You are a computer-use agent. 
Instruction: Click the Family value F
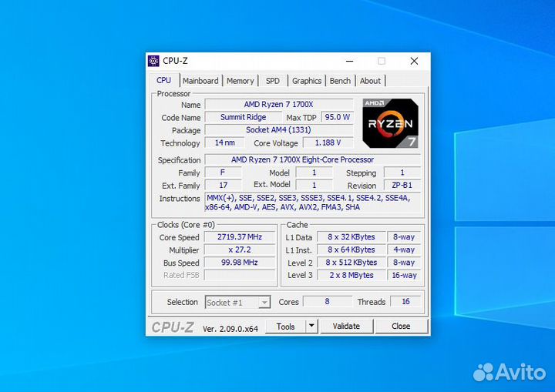pyautogui.click(x=223, y=173)
